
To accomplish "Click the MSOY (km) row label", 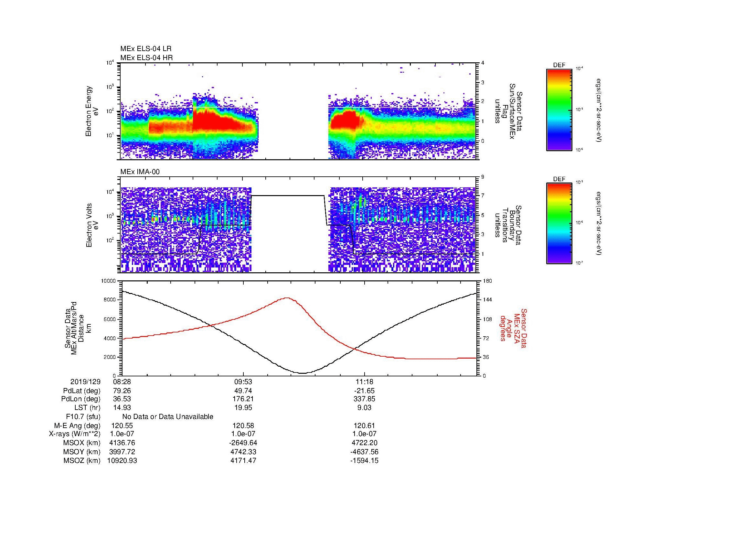I will point(82,452).
